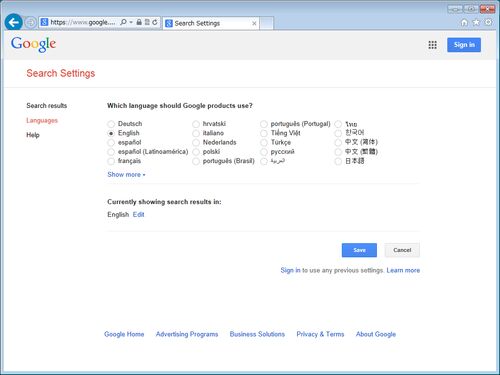500x375 pixels.
Task: Click Edit next to English results language
Action: pos(138,214)
